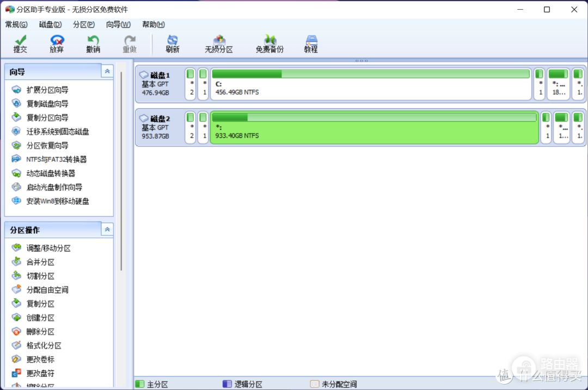Maximize the 分区助手 window
The width and height of the screenshot is (588, 390).
547,9
